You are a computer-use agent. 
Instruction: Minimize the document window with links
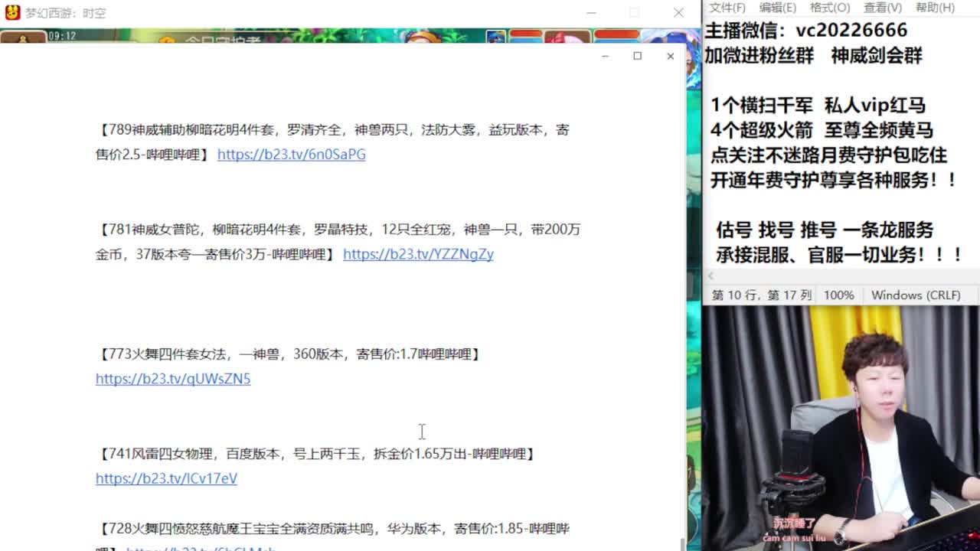tap(605, 56)
